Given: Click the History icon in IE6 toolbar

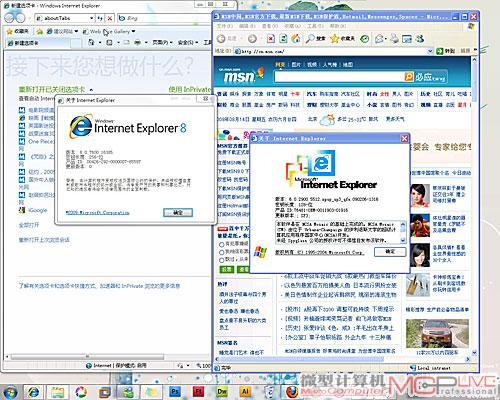Looking at the screenshot, I should pos(365,39).
